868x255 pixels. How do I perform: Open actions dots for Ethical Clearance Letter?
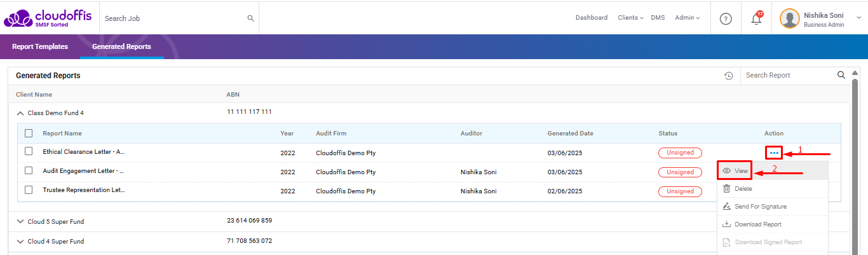pos(773,153)
